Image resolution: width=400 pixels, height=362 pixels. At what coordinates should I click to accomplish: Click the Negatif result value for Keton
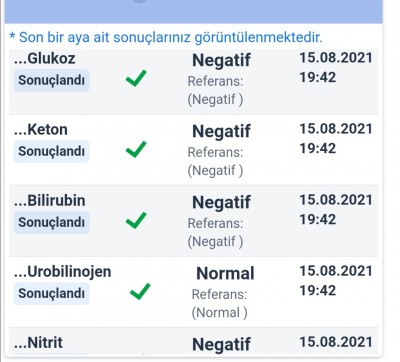221,132
